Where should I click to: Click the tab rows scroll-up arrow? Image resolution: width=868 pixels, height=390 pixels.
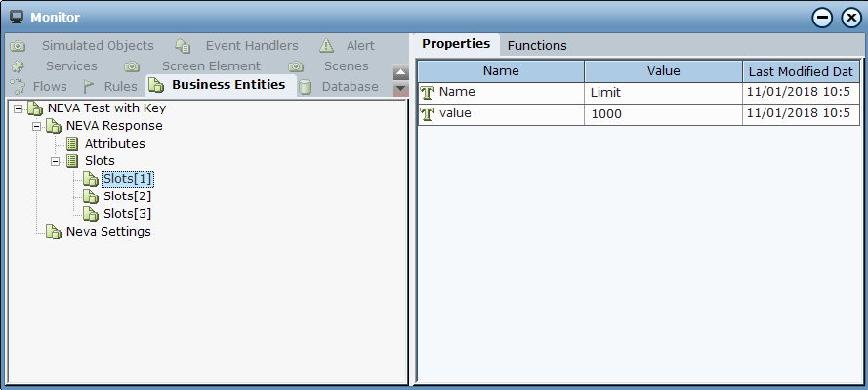pos(400,72)
